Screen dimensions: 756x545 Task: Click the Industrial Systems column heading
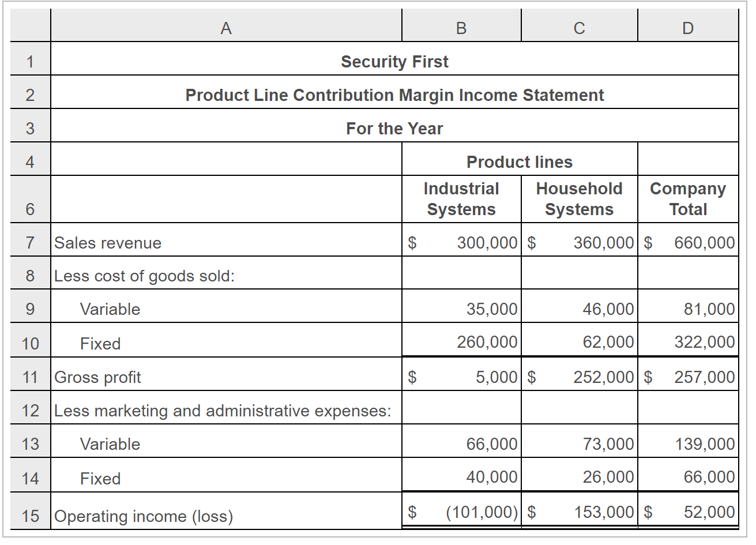coord(461,199)
